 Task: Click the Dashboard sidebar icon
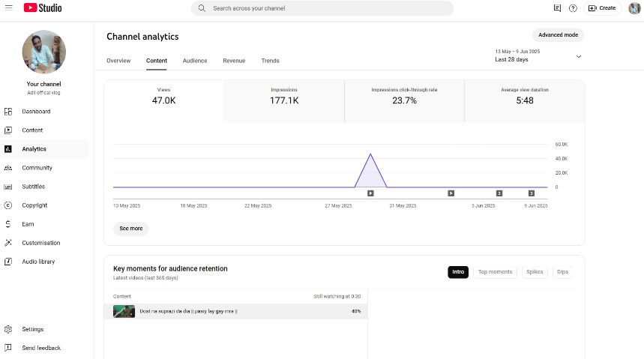tap(8, 112)
